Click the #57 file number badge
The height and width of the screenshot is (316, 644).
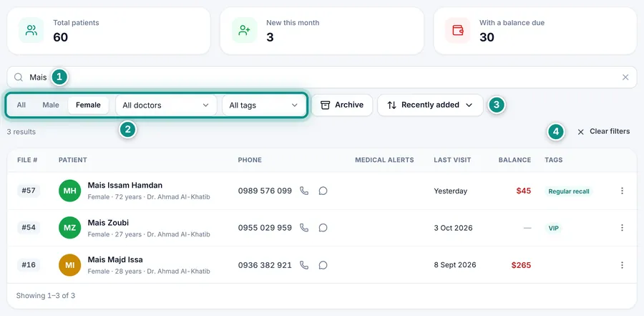pyautogui.click(x=29, y=191)
